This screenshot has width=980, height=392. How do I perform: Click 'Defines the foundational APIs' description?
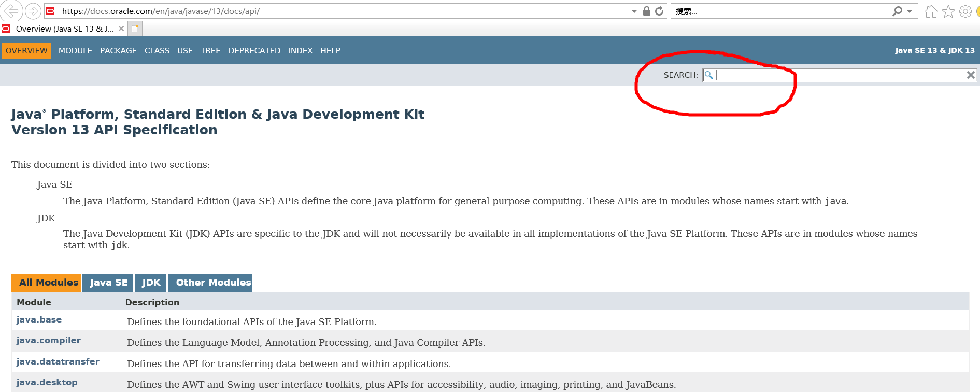tap(251, 322)
